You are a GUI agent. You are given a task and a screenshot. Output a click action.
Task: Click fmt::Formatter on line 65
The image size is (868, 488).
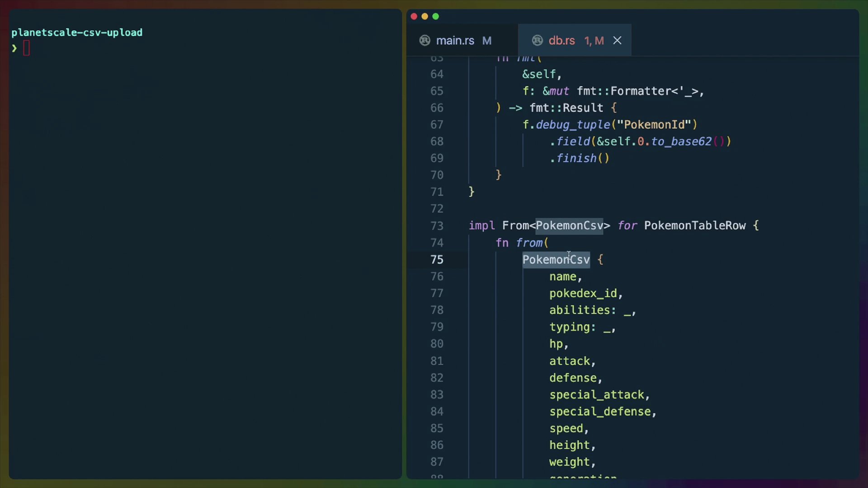click(x=623, y=91)
